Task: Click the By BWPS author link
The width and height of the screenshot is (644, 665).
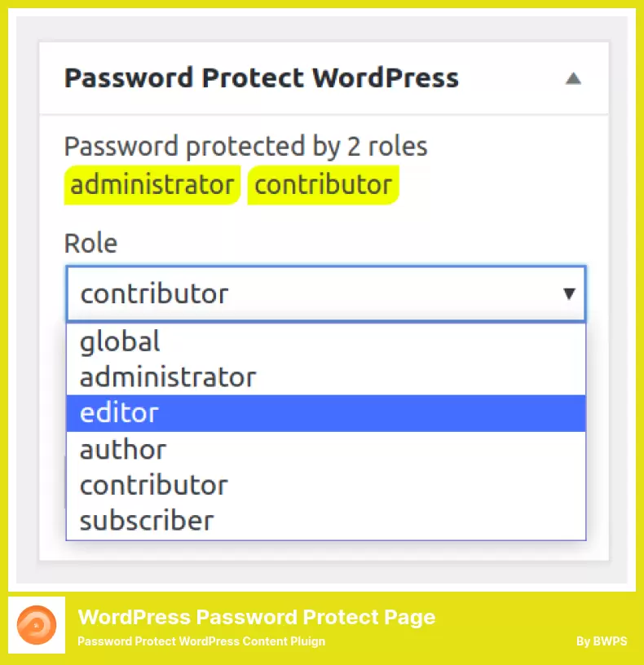Action: [602, 641]
